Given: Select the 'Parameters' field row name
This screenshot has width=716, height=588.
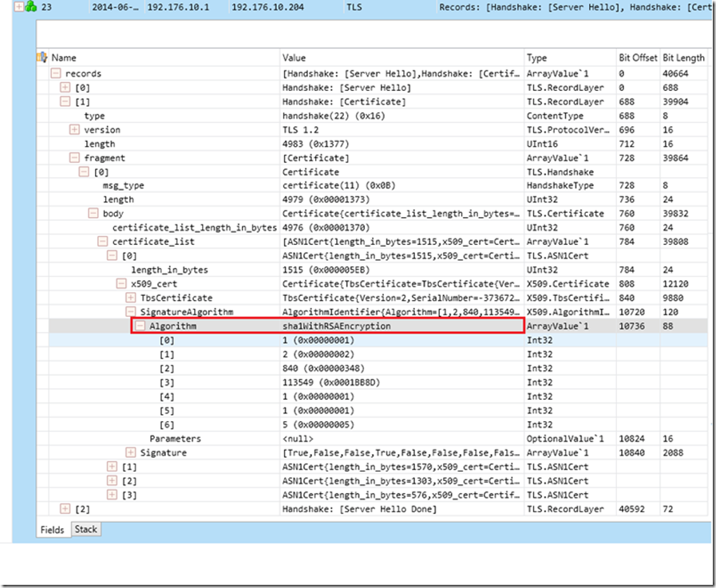Looking at the screenshot, I should point(176,439).
